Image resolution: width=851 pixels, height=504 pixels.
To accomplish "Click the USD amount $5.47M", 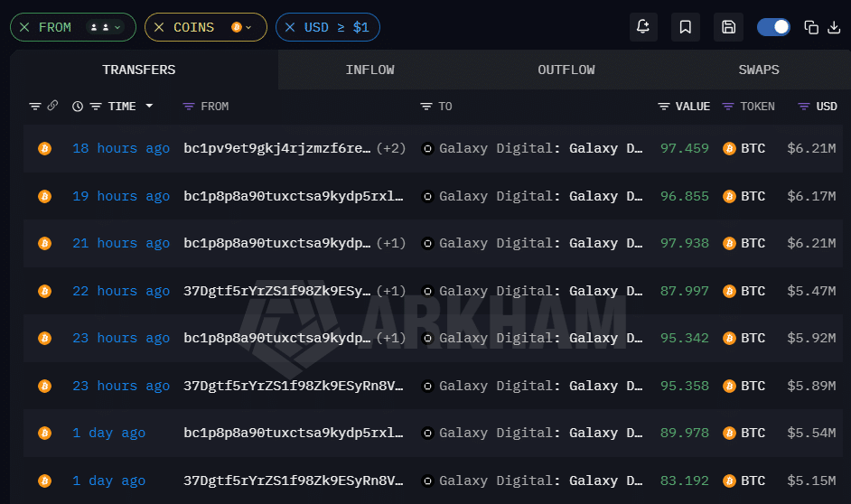I will coord(811,292).
